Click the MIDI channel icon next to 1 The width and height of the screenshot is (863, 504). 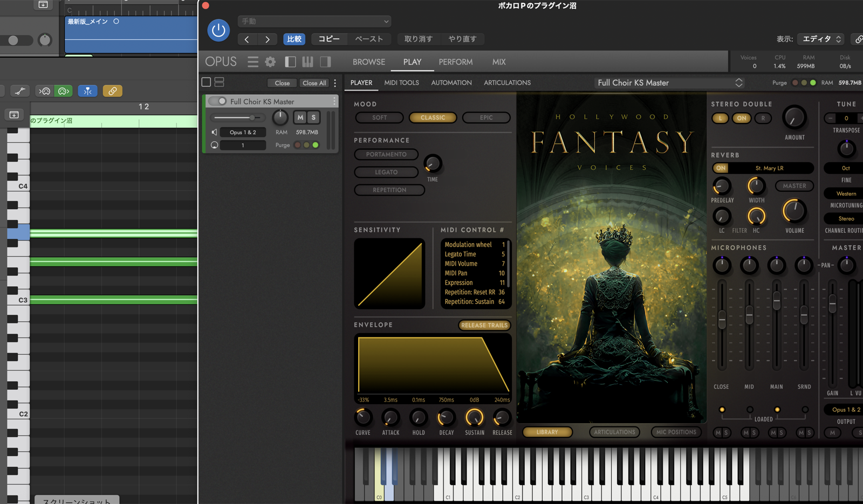point(214,145)
